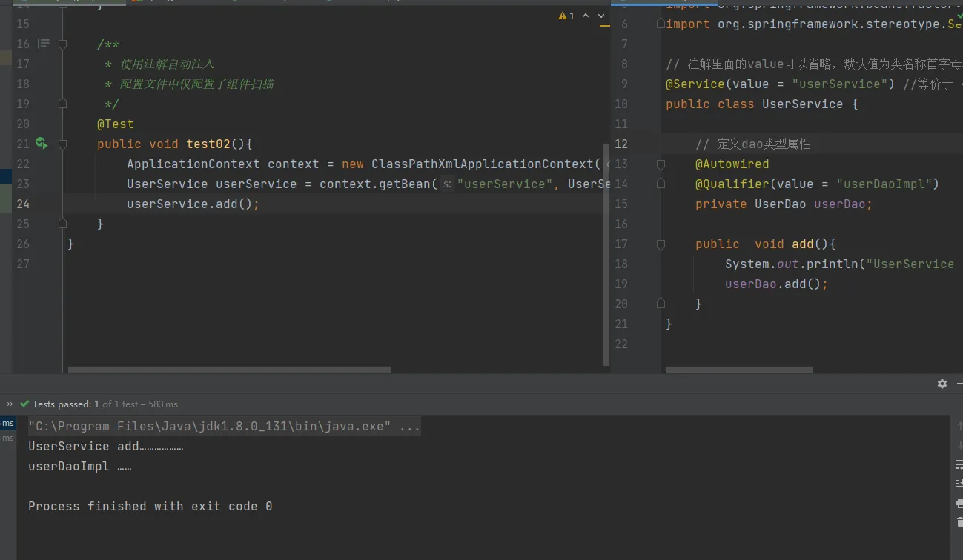The height and width of the screenshot is (560, 963).
Task: Click console scroll-to-end icon
Action: tap(958, 484)
